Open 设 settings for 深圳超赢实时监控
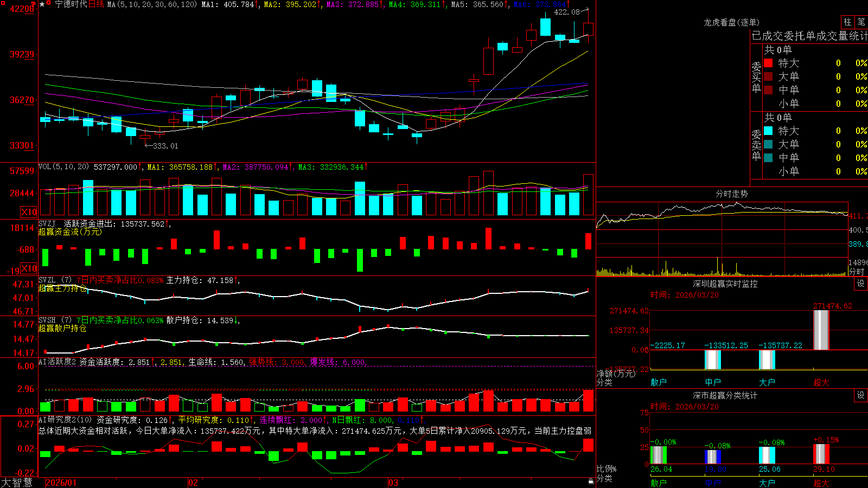Screen dimensions: 868x488 [861, 284]
